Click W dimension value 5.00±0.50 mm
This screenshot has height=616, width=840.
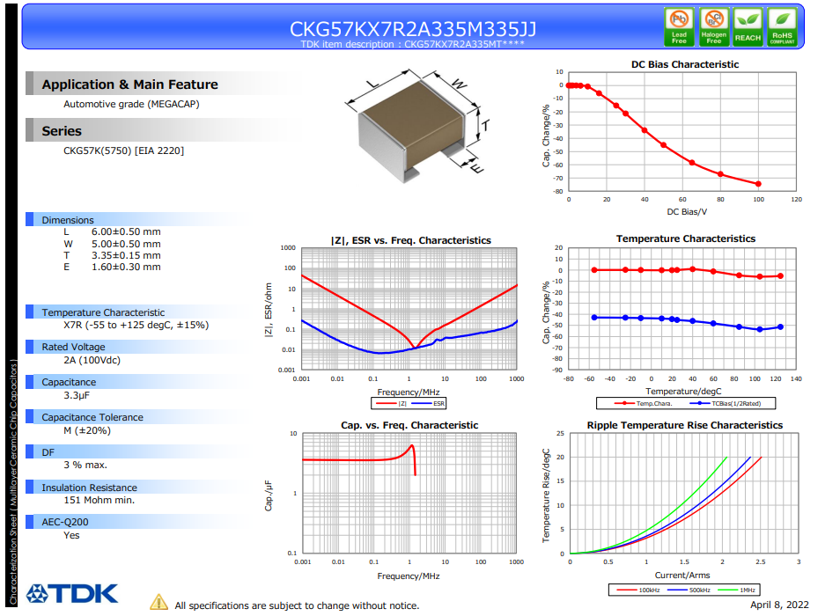tap(126, 244)
